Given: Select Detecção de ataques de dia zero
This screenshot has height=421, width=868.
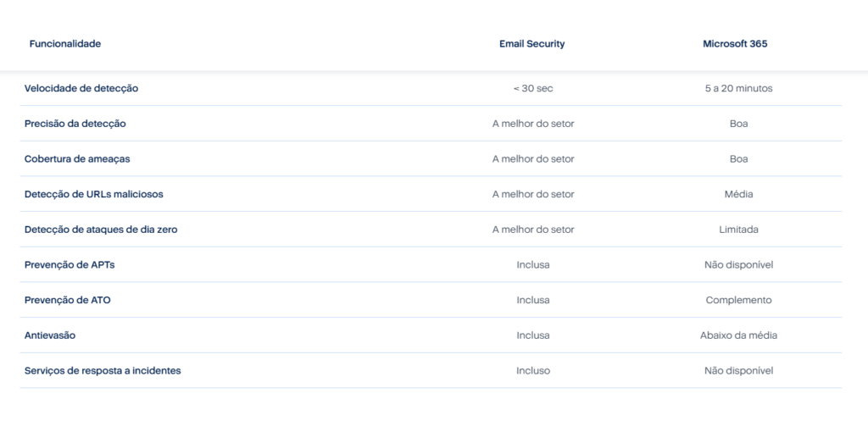Looking at the screenshot, I should [101, 230].
